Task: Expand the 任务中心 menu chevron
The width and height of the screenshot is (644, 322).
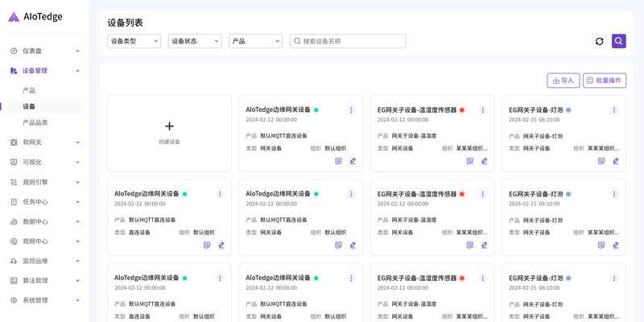Action: 77,202
